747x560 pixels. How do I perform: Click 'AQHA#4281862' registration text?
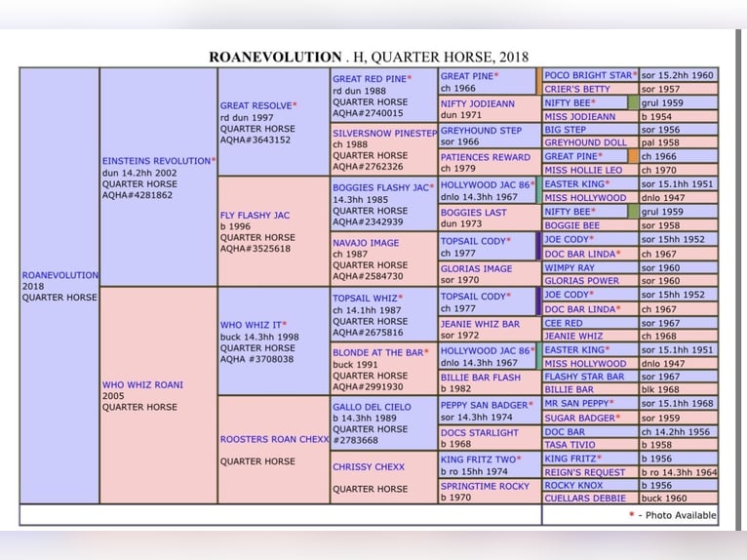point(138,195)
